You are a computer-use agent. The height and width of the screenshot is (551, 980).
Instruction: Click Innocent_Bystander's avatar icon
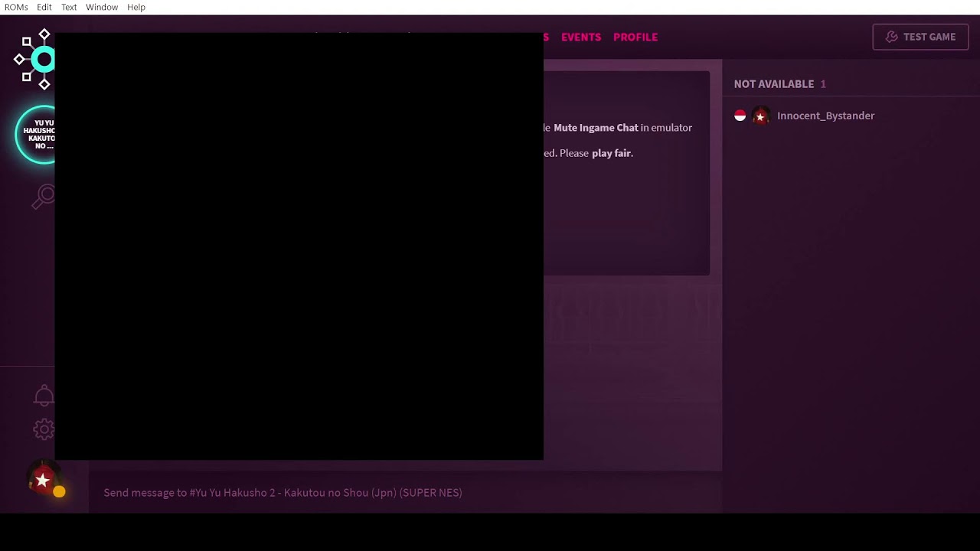[760, 116]
